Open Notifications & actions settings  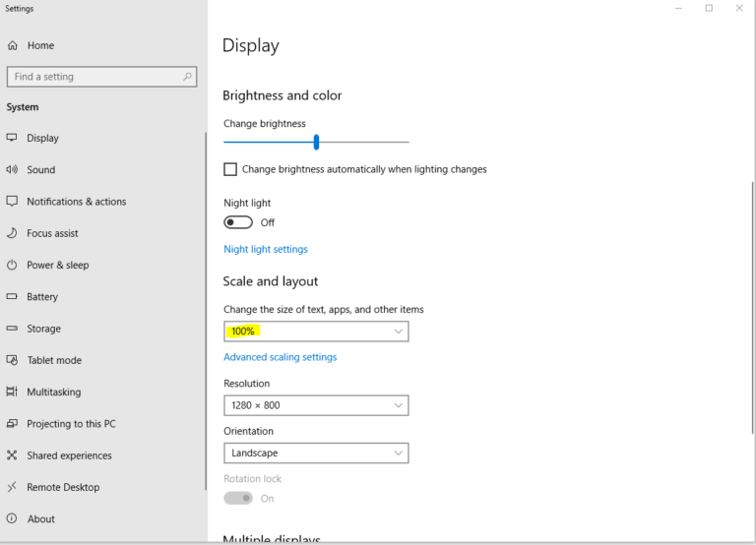point(76,202)
